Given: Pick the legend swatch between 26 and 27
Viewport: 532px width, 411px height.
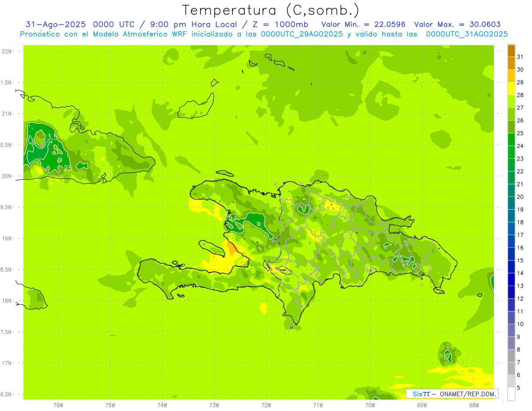Looking at the screenshot, I should 511,114.
